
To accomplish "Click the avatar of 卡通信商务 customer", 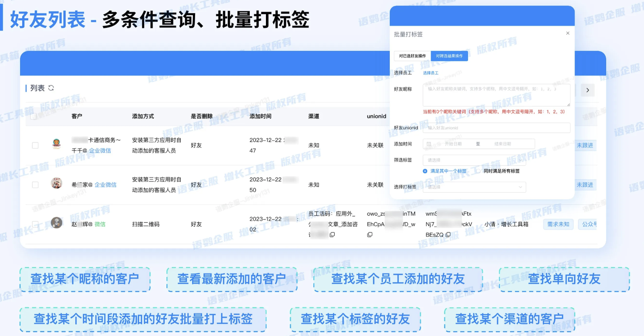I will point(56,144).
